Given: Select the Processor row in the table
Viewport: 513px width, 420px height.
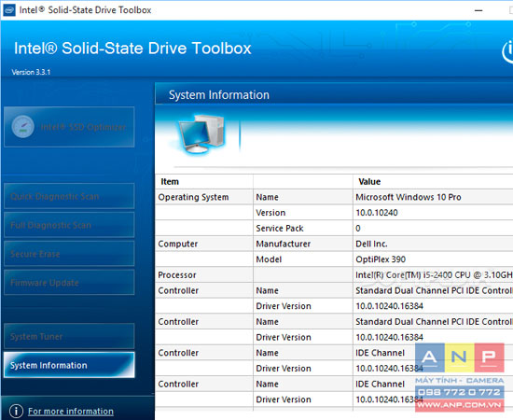Looking at the screenshot, I should pos(334,275).
